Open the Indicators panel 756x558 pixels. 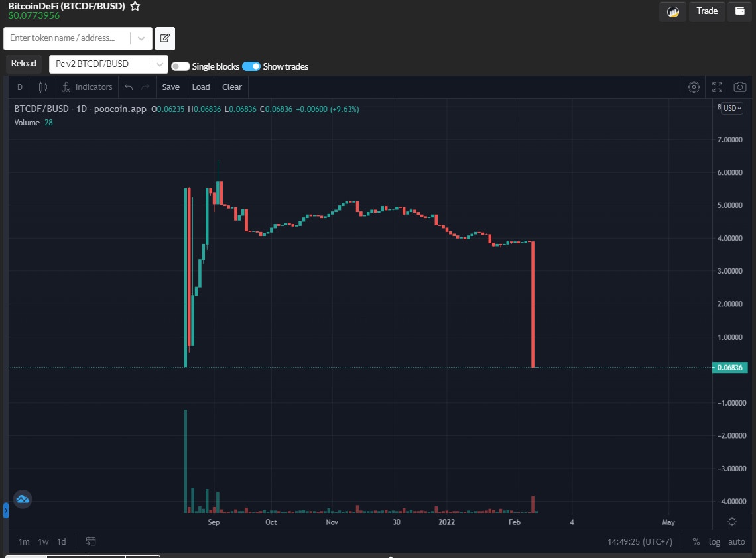87,87
